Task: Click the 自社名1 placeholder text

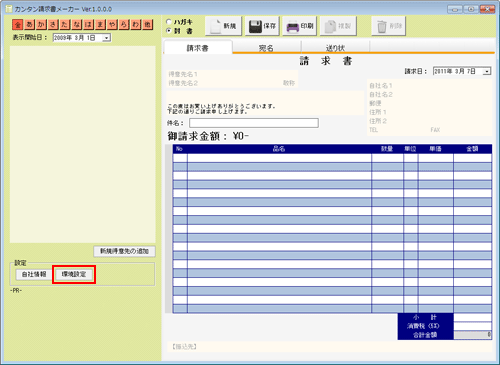Action: [x=381, y=86]
